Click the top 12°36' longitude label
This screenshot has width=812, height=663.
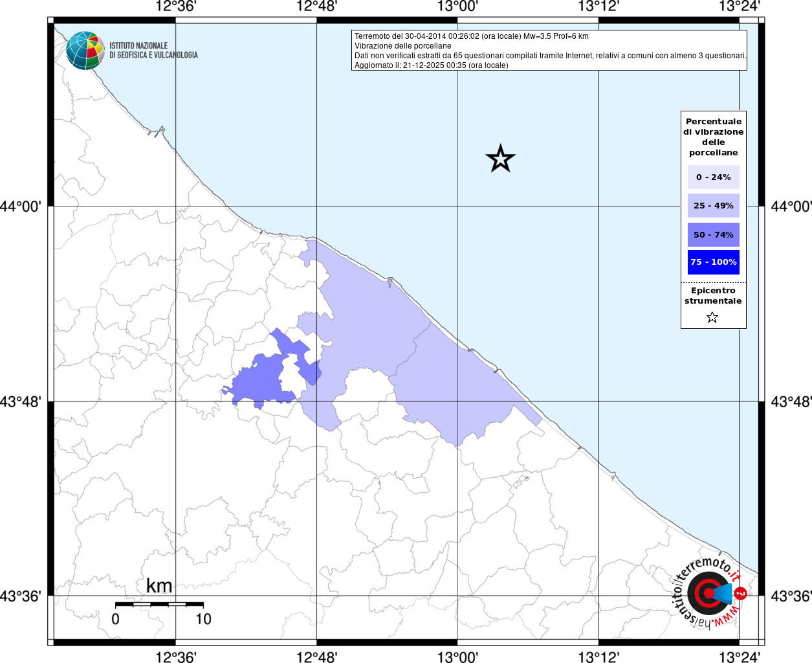(x=176, y=7)
